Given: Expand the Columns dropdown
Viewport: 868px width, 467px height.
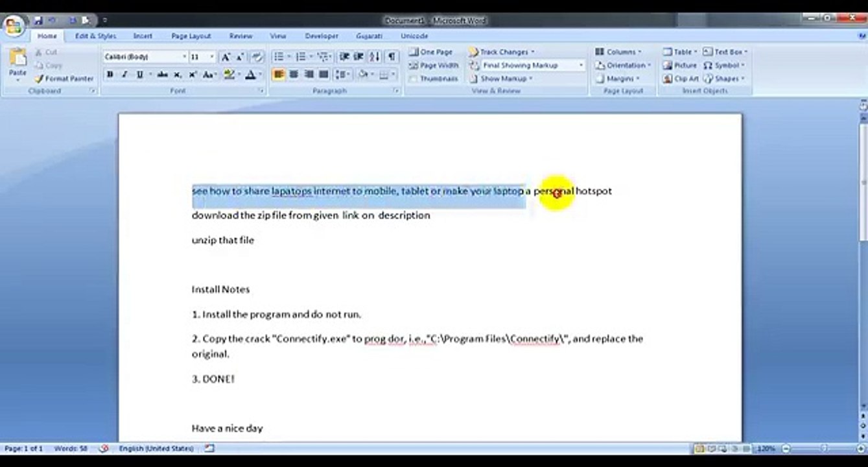Looking at the screenshot, I should [x=619, y=52].
